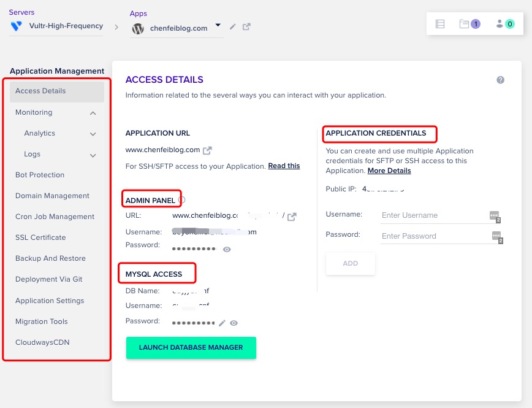This screenshot has width=532, height=408.
Task: Click the ADD credentials button
Action: [351, 263]
